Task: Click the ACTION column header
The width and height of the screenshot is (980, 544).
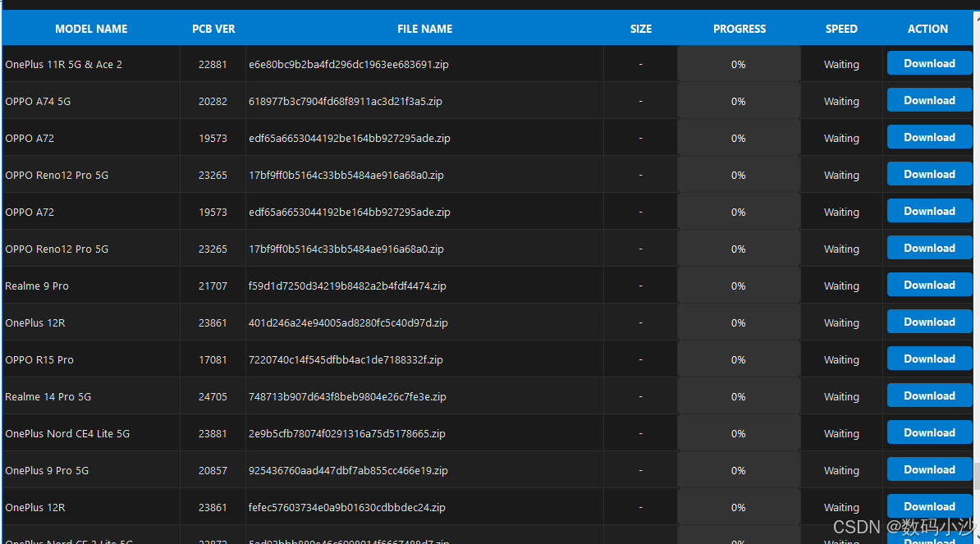Action: [x=927, y=29]
